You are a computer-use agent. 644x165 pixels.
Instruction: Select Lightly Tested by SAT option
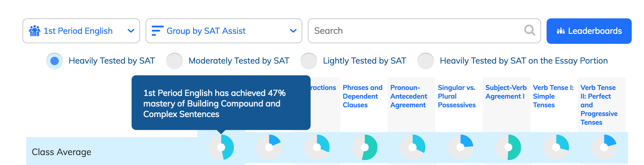(309, 61)
